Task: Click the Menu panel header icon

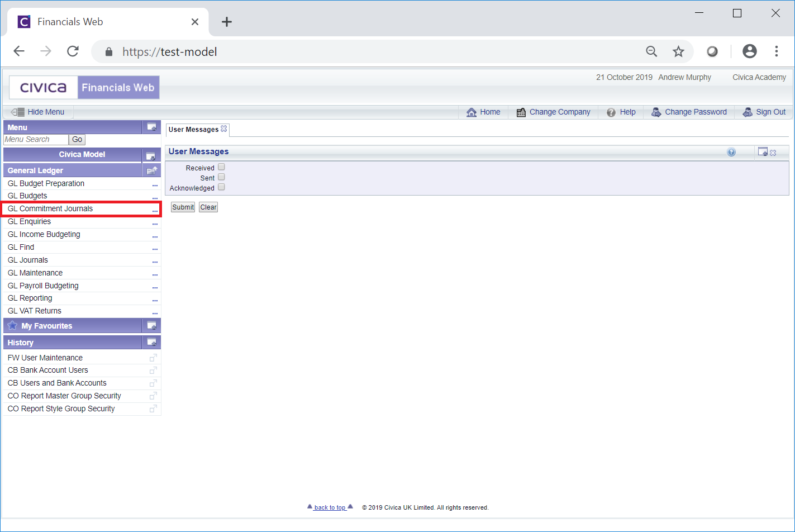Action: coord(151,127)
